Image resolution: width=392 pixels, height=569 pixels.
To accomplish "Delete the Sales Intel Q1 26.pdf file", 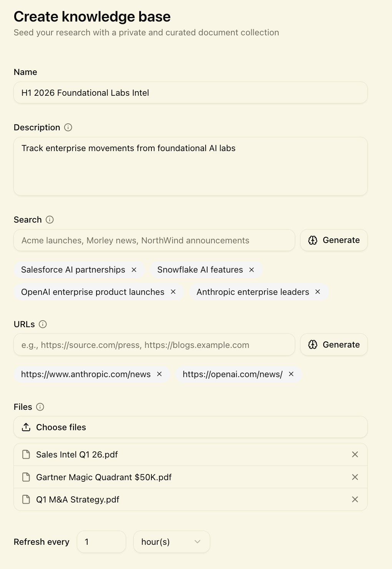I will [x=355, y=454].
